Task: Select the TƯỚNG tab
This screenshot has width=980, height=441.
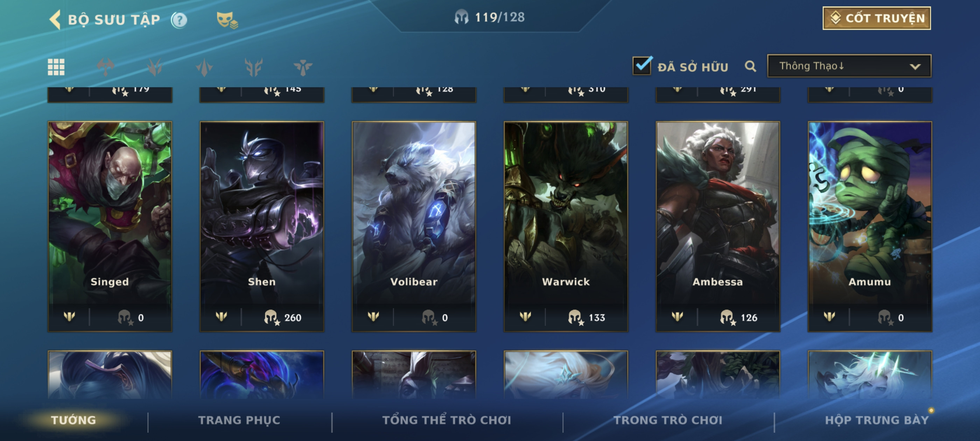Action: [73, 420]
